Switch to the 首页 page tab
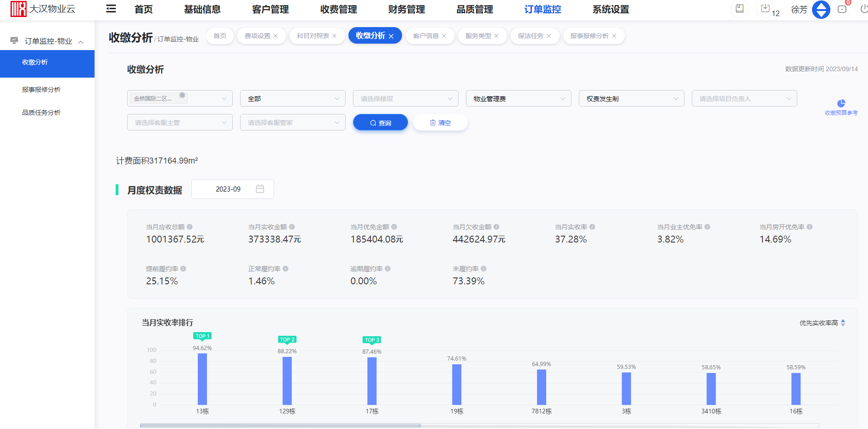Viewport: 868px width, 429px height. click(x=220, y=36)
